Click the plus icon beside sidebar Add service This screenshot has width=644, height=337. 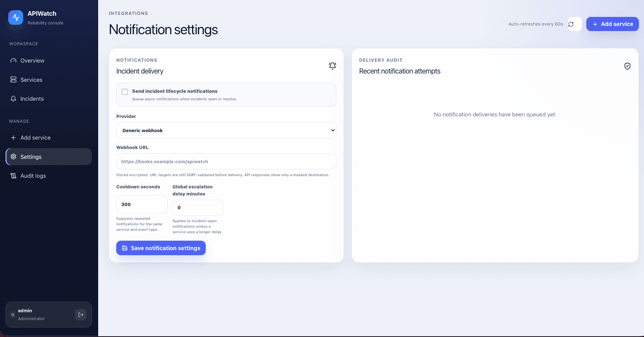(x=13, y=138)
